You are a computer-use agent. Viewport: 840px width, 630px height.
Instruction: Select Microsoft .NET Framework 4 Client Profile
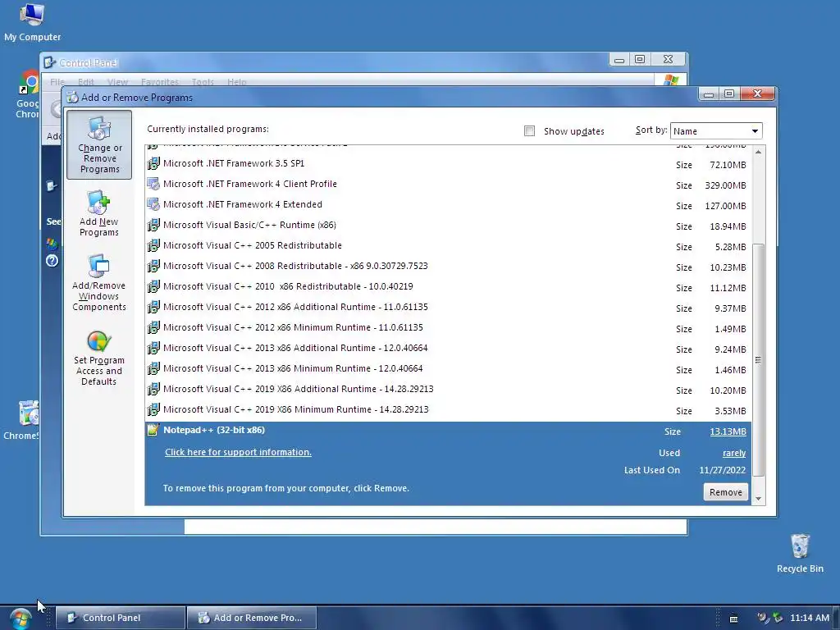tap(449, 185)
